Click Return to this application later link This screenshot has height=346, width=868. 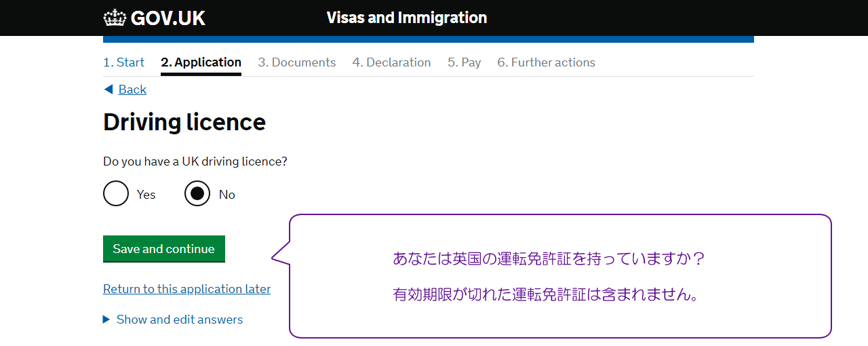pos(186,289)
